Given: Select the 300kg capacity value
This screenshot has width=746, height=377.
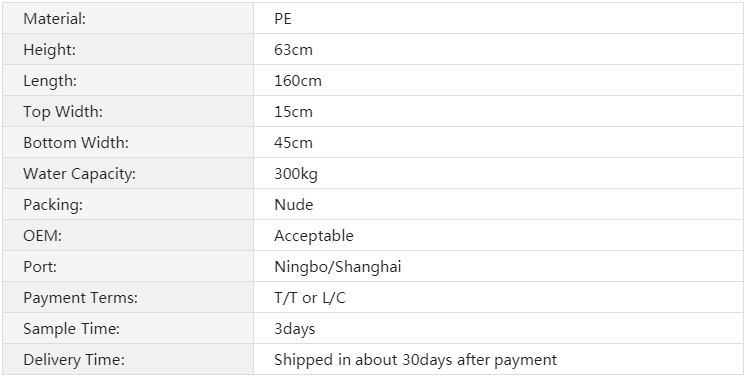Looking at the screenshot, I should point(296,174).
